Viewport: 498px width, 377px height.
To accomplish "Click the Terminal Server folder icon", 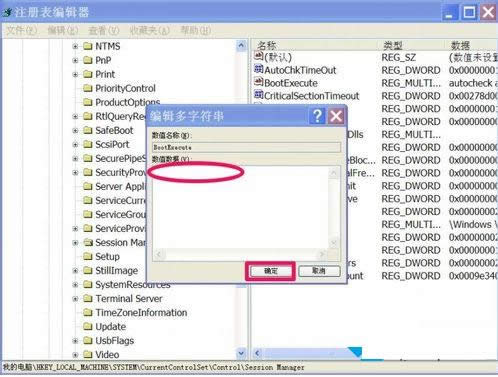I will tap(88, 298).
